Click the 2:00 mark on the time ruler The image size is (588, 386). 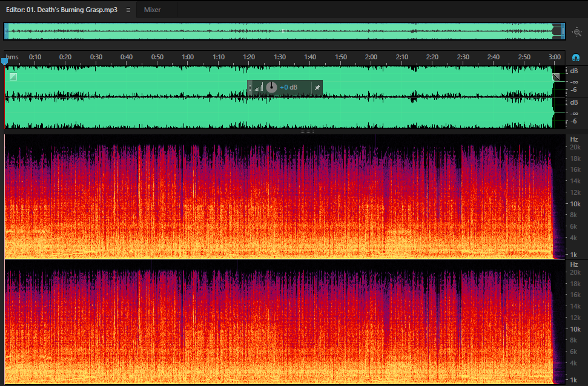371,57
